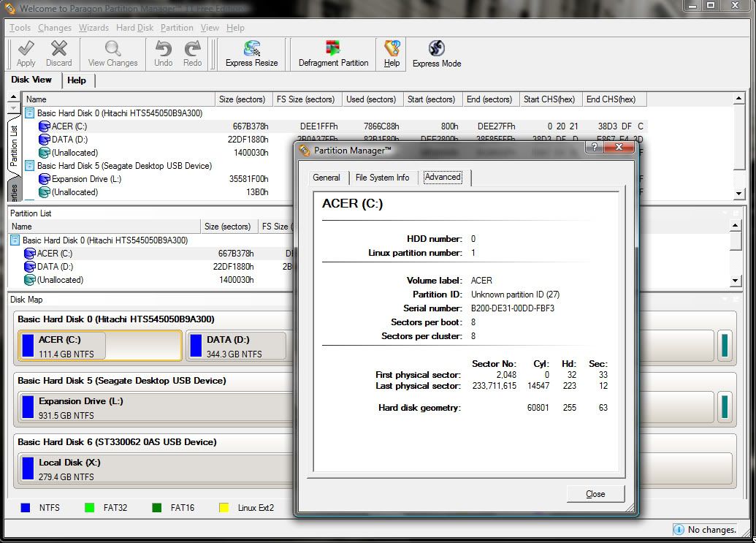Select Local Disk (X:) block in Disk Map

(x=156, y=468)
